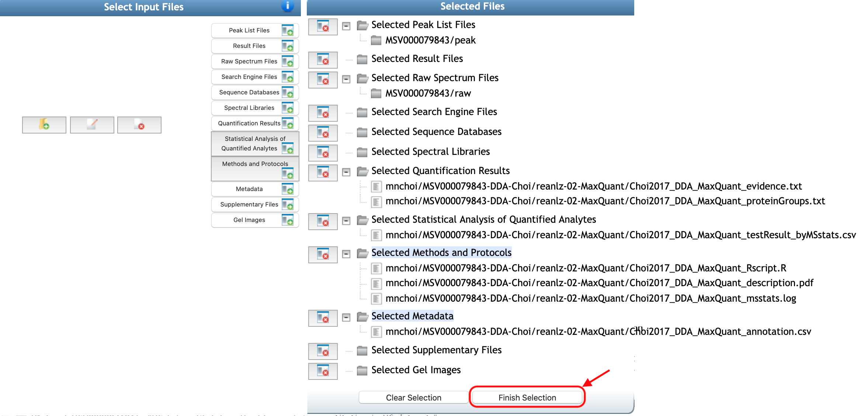
Task: Collapse the Selected Methods and Protocols node
Action: click(346, 254)
